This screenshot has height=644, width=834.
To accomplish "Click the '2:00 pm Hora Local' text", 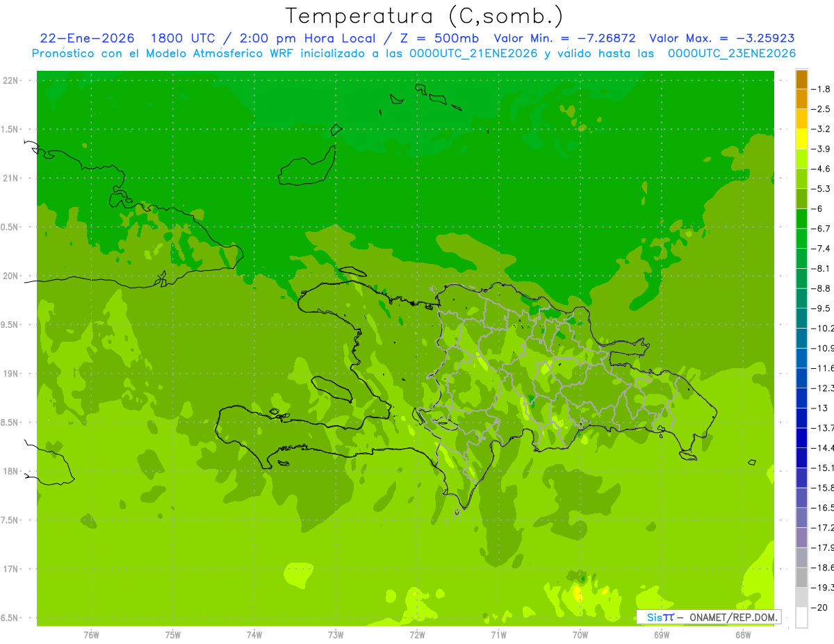I will [308, 38].
